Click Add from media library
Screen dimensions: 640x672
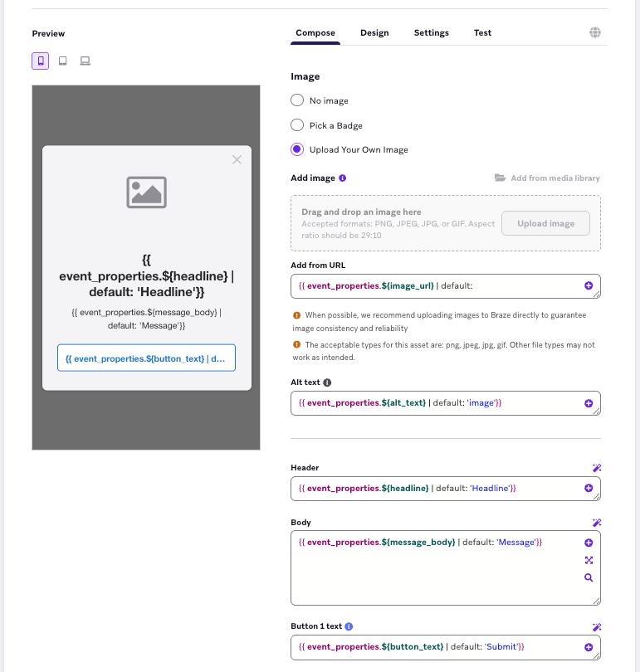pos(547,178)
